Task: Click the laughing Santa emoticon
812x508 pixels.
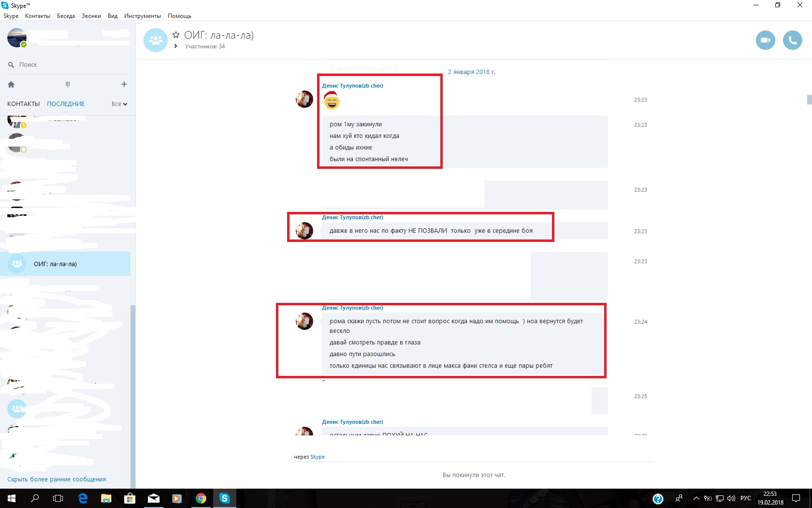Action: [332, 101]
